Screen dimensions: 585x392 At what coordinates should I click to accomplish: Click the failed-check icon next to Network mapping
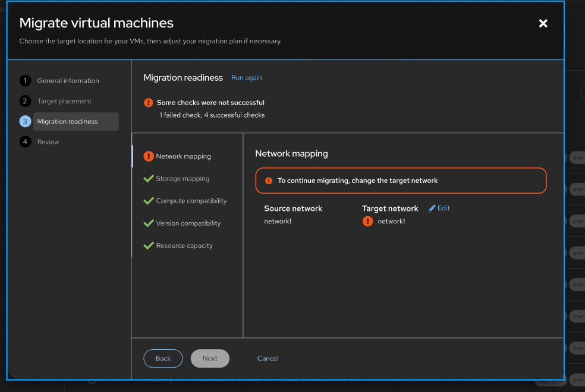149,156
